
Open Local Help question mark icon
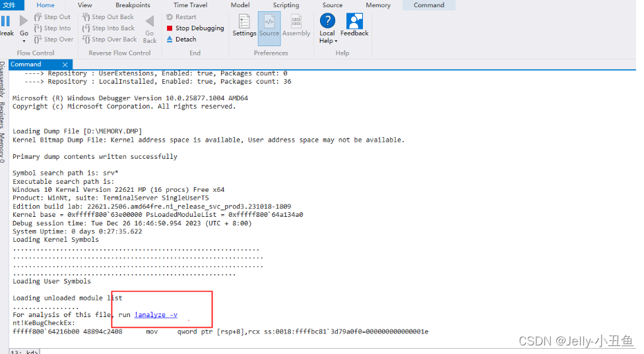click(x=327, y=20)
